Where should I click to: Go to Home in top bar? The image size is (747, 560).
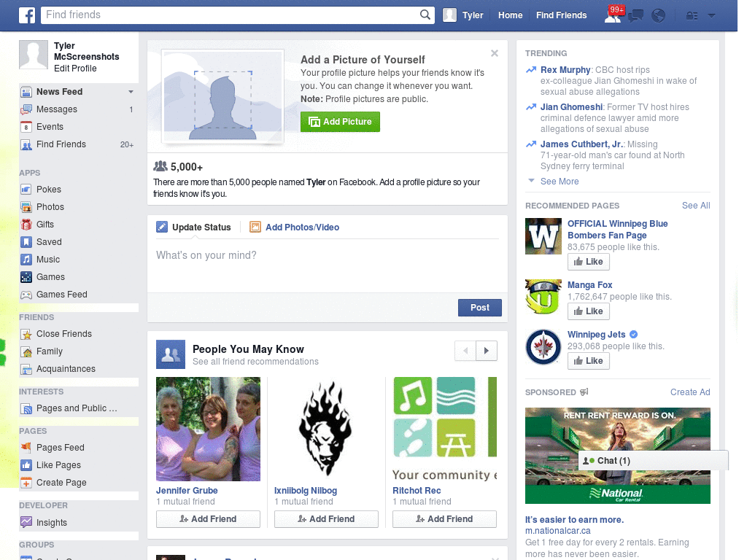pos(510,15)
